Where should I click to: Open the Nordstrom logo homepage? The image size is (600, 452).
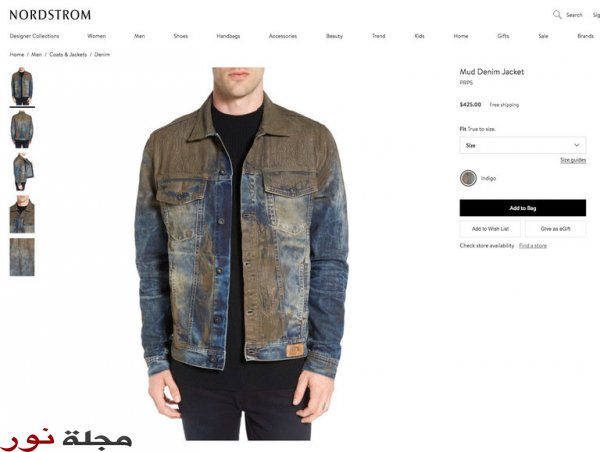50,15
